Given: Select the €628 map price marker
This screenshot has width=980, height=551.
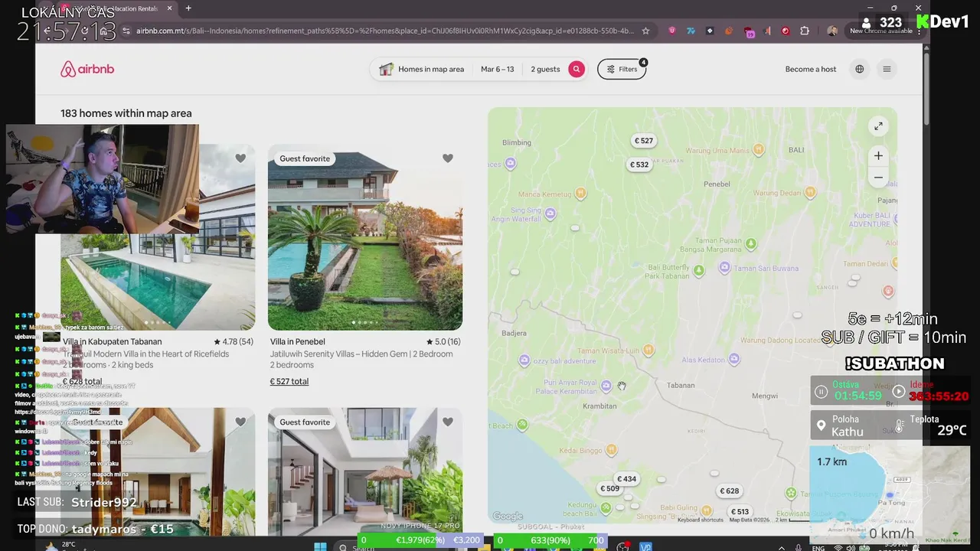Looking at the screenshot, I should (x=730, y=491).
